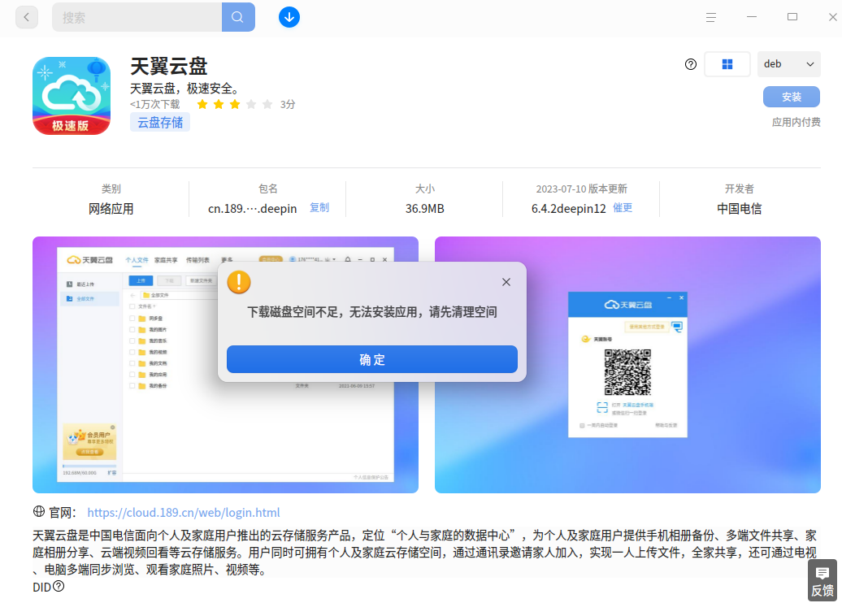Click the 确定 confirm button
This screenshot has height=616, width=842.
point(371,359)
